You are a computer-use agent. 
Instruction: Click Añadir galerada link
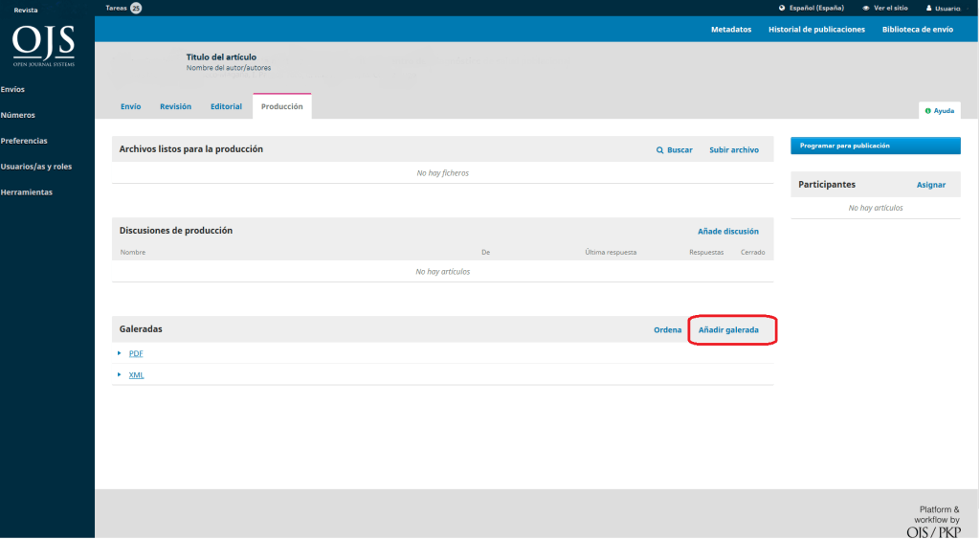coord(728,329)
